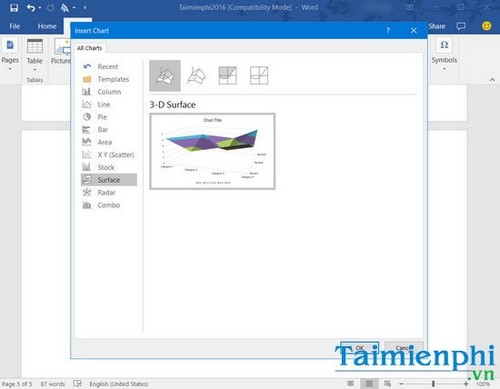Click the Insert Chart help question mark
This screenshot has width=500, height=389.
[x=388, y=30]
